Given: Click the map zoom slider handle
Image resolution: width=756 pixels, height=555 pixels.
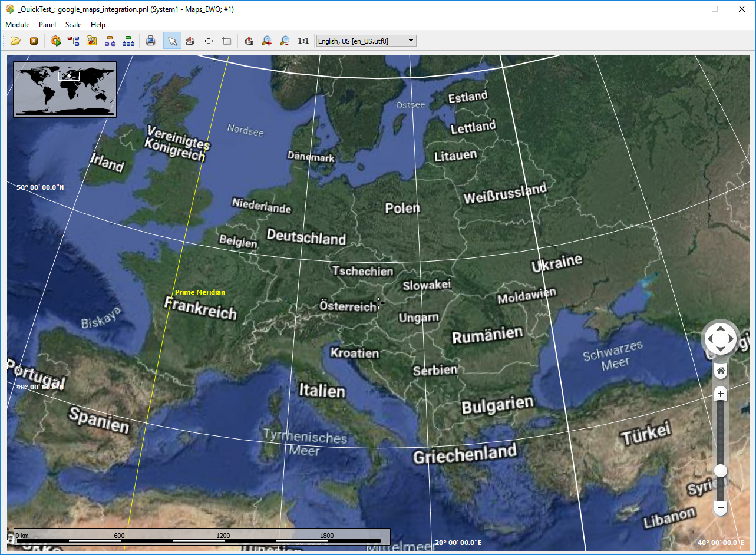Looking at the screenshot, I should (720, 470).
